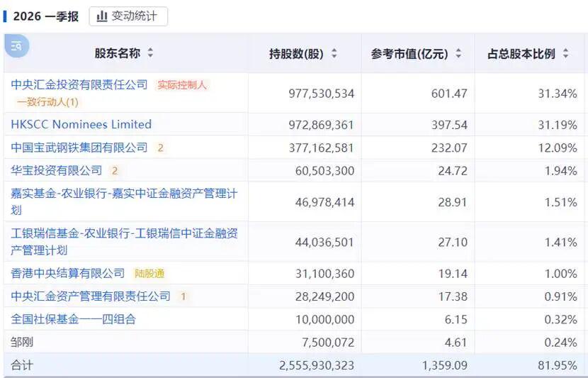Select market value 6.15

[x=456, y=319]
